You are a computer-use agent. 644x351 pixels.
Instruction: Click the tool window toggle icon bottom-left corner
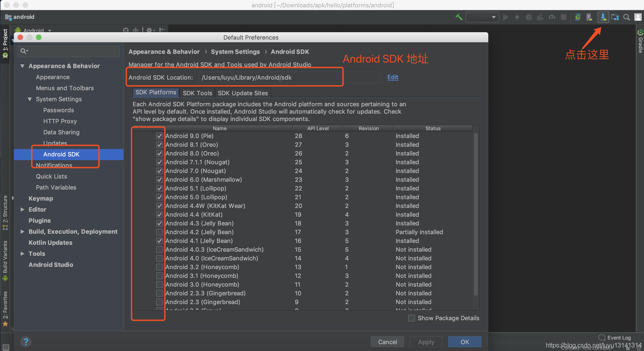(6, 347)
